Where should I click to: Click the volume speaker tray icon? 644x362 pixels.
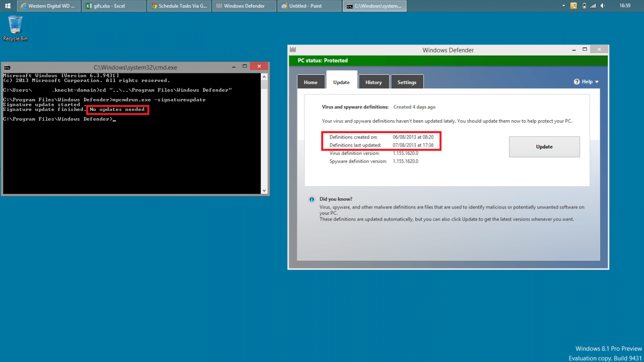pyautogui.click(x=604, y=6)
